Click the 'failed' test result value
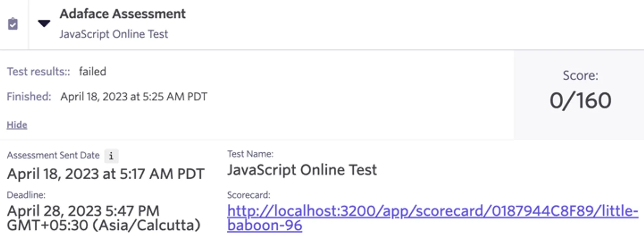The width and height of the screenshot is (644, 237). click(93, 71)
